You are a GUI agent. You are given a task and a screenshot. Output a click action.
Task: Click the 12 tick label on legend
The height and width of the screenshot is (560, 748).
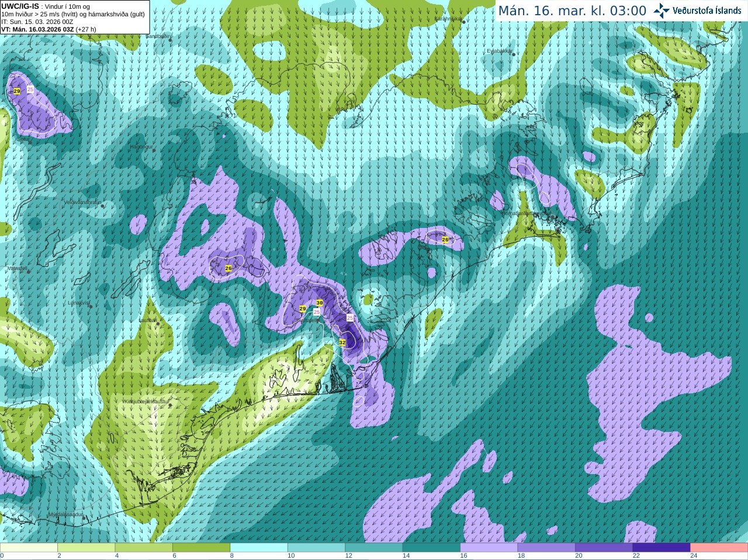pos(349,556)
